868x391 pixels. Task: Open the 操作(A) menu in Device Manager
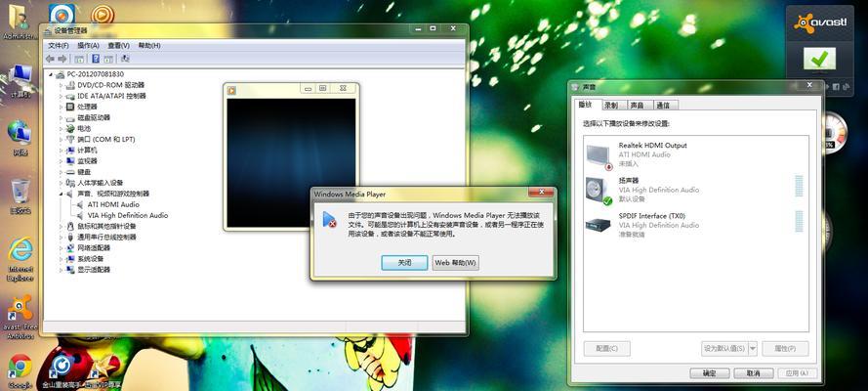[x=89, y=45]
